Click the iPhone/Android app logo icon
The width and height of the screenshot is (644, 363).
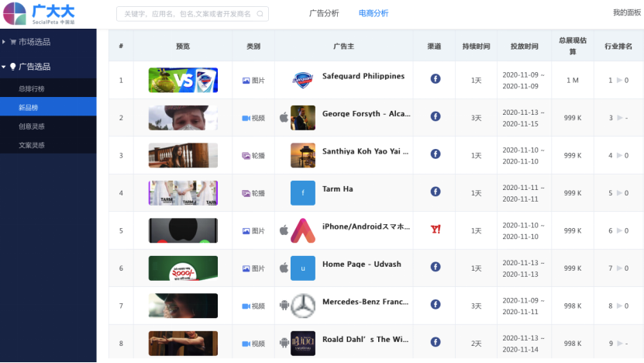(303, 230)
